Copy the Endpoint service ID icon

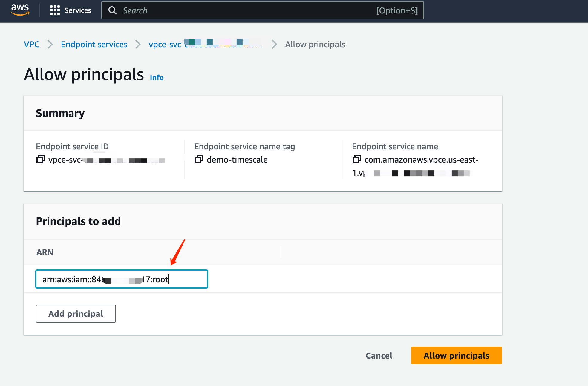40,159
